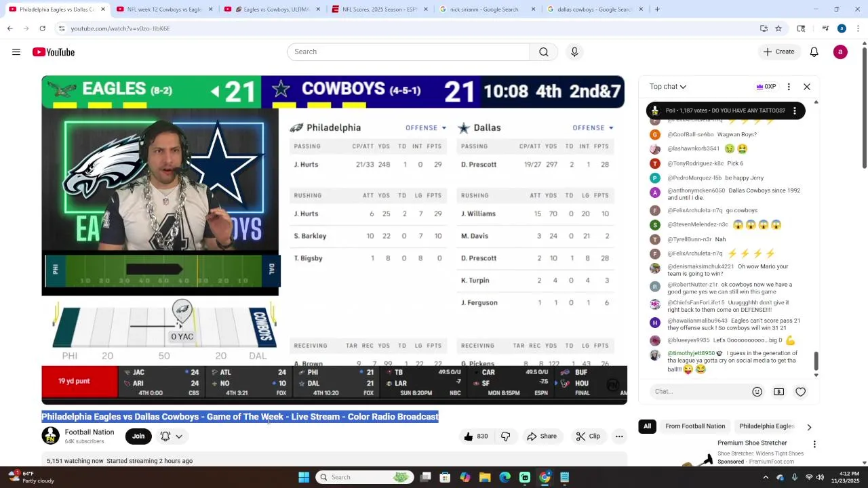The width and height of the screenshot is (868, 488).
Task: Switch to Eagles vs Cowboys ULTIMATE tab
Action: [x=272, y=9]
